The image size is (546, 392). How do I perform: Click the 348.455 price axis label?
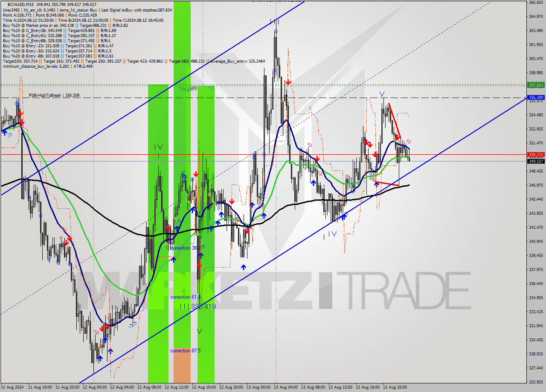pyautogui.click(x=536, y=171)
